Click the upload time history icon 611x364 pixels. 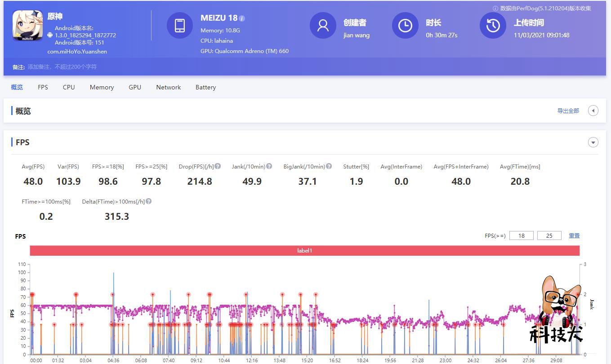(x=493, y=26)
